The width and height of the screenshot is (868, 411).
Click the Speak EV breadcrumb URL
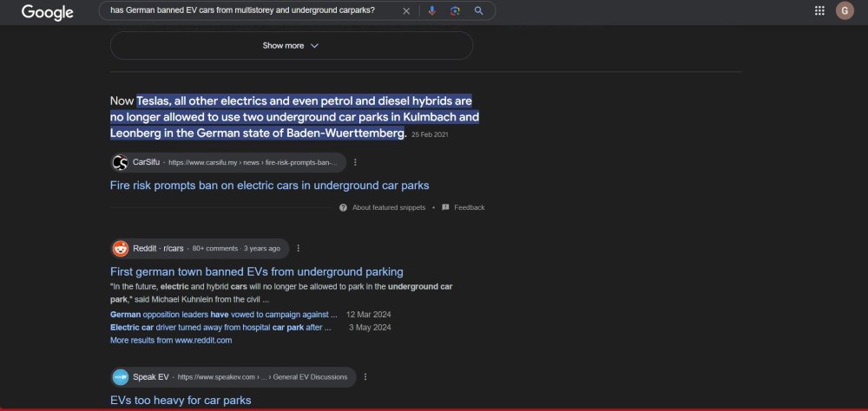pyautogui.click(x=262, y=377)
